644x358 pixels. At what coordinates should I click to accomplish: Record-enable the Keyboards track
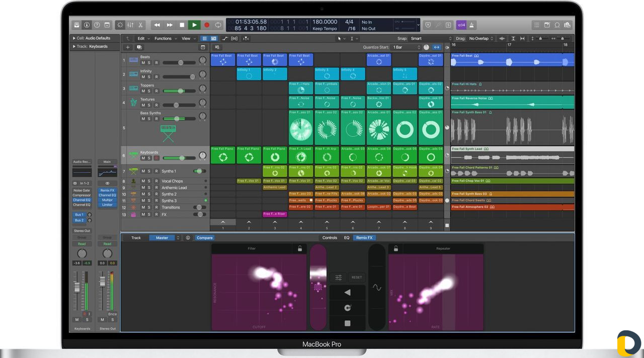156,158
